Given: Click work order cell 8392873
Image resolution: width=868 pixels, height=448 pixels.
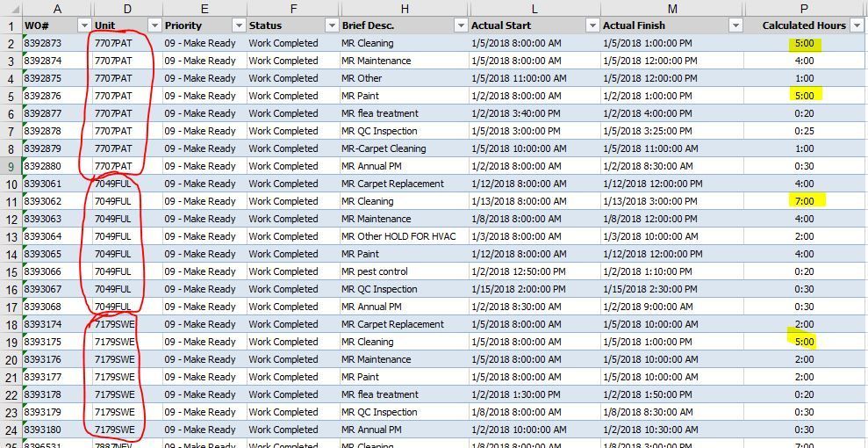Looking at the screenshot, I should (57, 43).
